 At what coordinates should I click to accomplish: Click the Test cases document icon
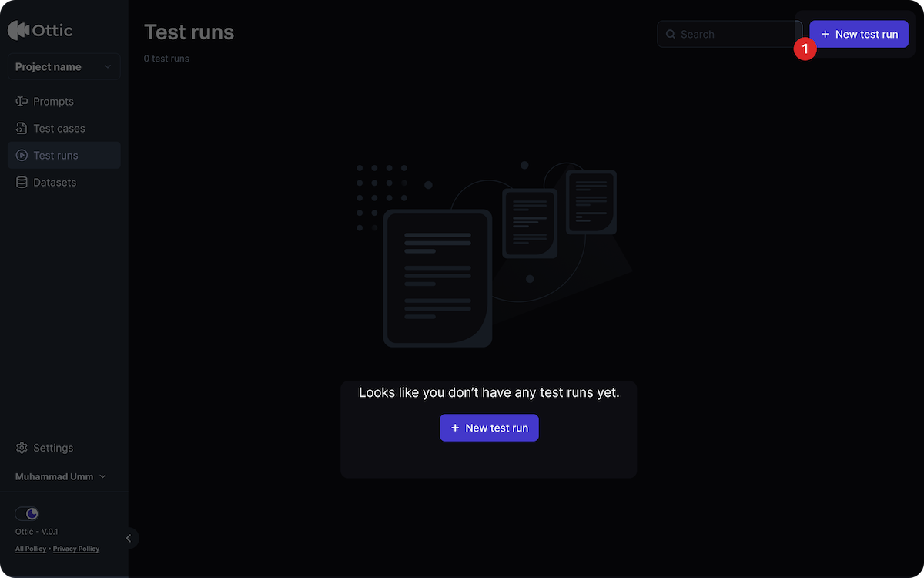point(20,128)
